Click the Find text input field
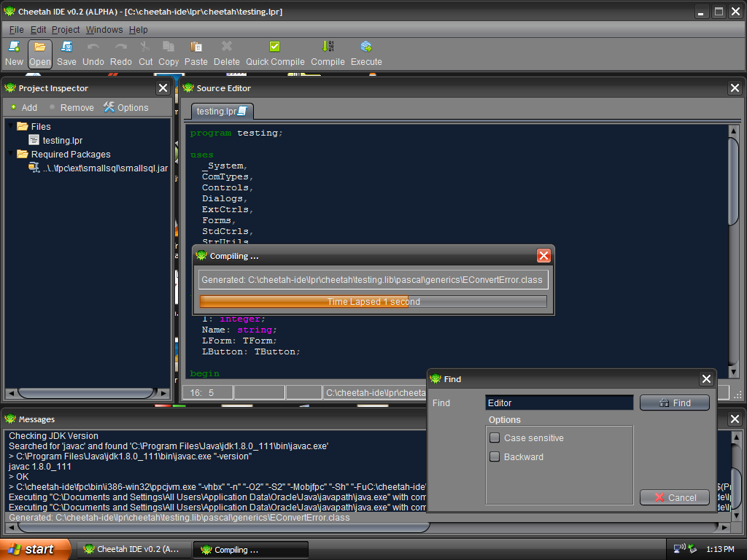 point(559,402)
